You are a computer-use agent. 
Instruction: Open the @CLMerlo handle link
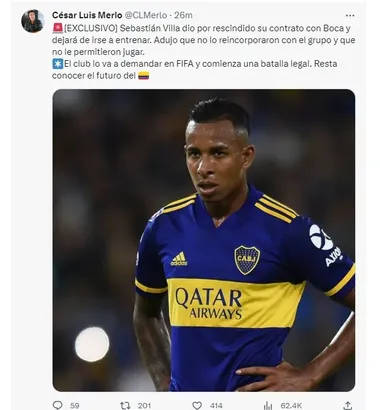146,15
